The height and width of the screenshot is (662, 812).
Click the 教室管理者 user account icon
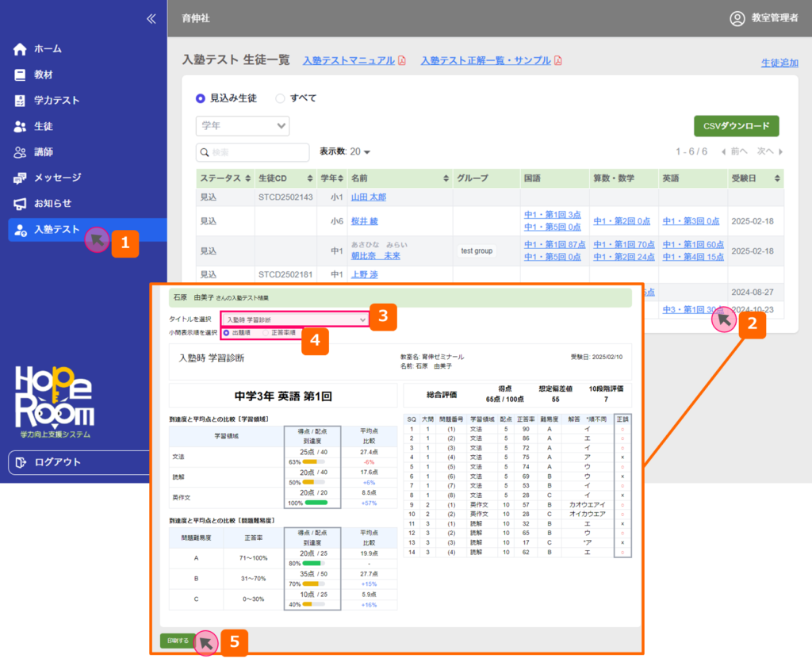coord(737,18)
